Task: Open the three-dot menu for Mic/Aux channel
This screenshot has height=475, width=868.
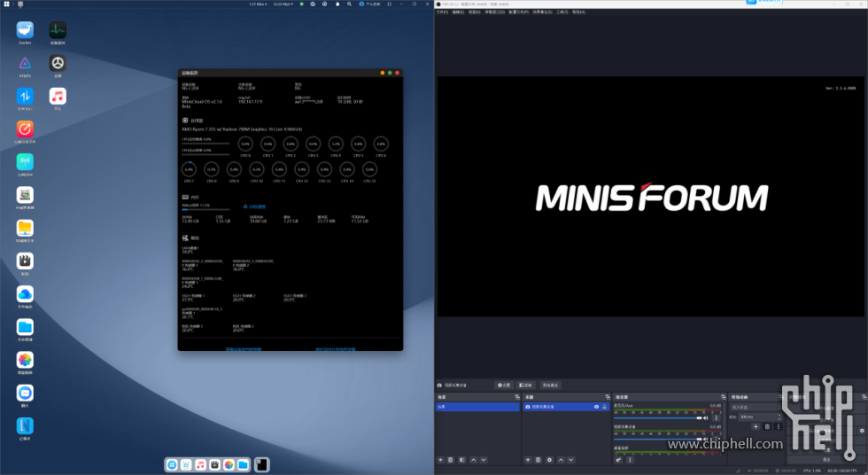Action: click(716, 417)
